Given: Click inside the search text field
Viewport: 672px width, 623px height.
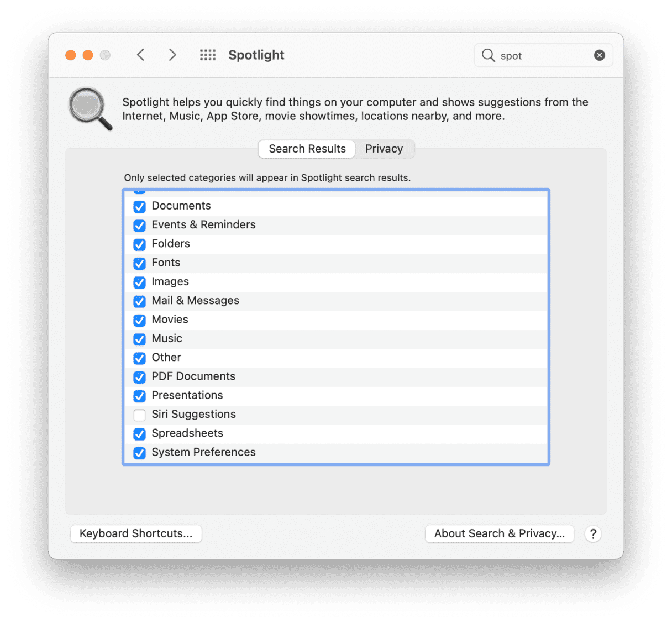Looking at the screenshot, I should click(x=542, y=55).
